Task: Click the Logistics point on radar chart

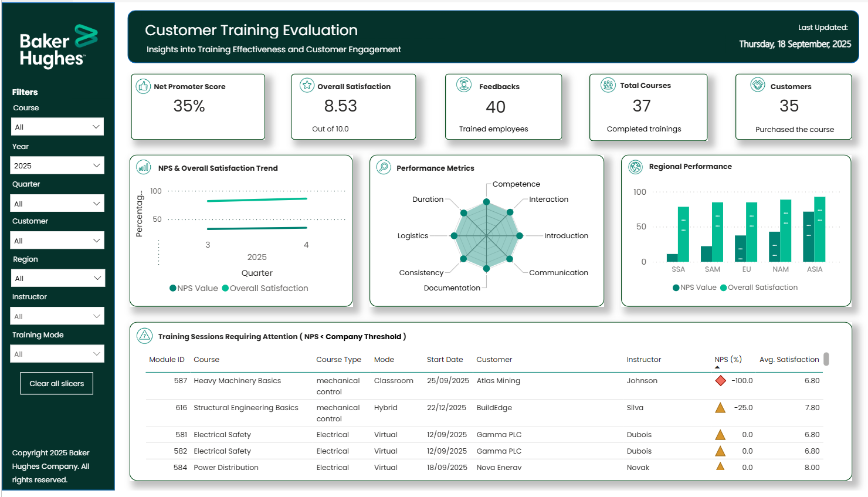Action: (453, 236)
